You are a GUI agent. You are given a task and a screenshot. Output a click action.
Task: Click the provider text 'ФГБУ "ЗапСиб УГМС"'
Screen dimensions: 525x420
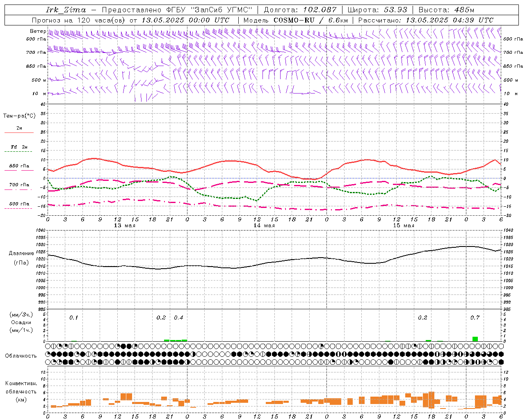click(209, 10)
